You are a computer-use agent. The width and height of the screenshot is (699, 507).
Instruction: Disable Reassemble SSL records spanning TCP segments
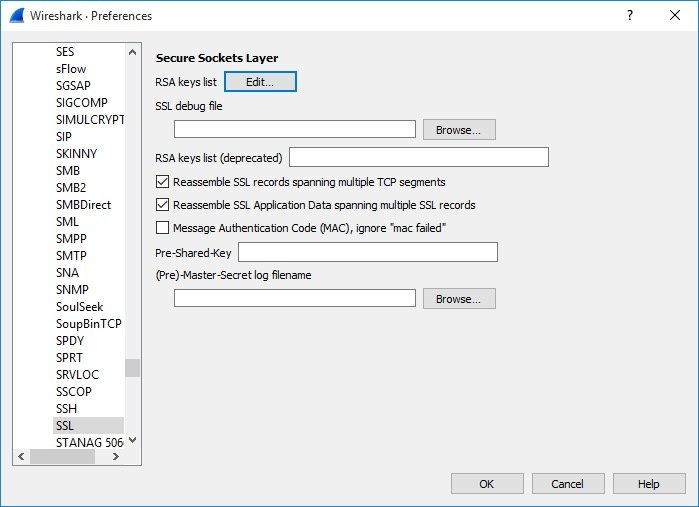(162, 181)
